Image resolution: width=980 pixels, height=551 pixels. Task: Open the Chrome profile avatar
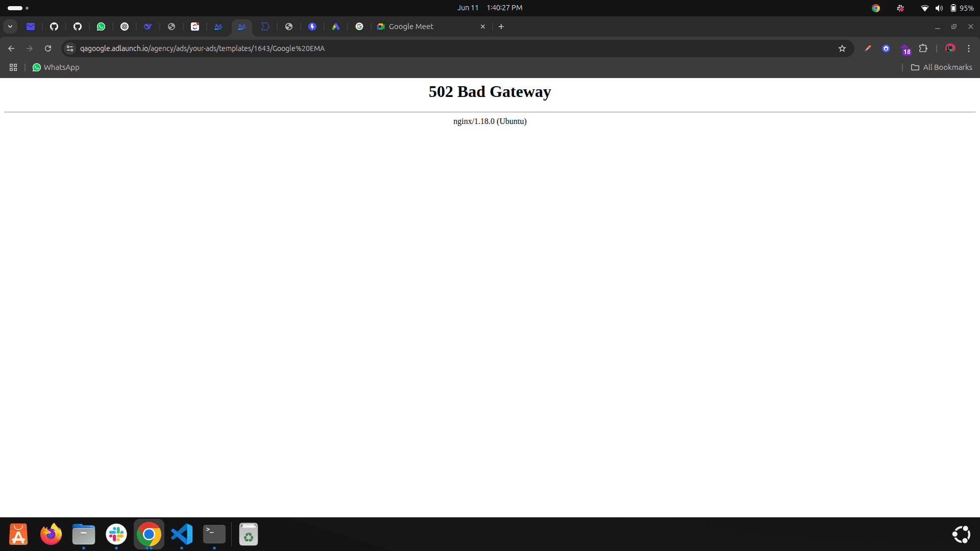point(950,48)
